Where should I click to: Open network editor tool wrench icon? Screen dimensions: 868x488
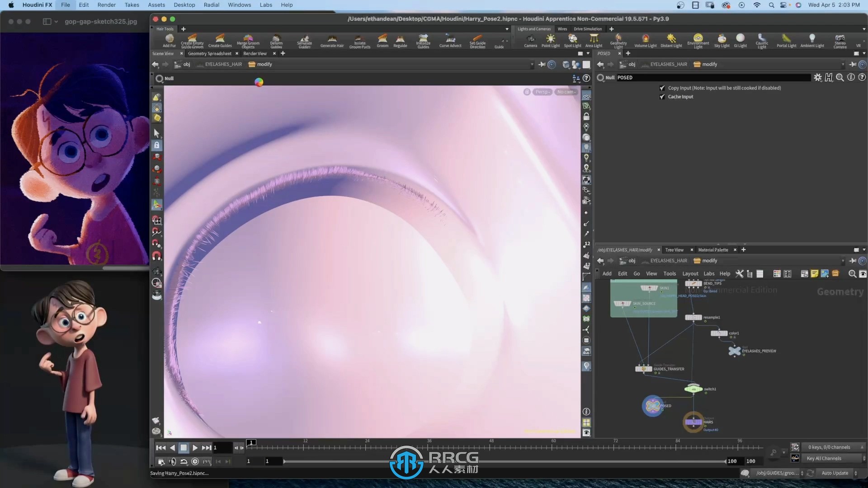(739, 273)
